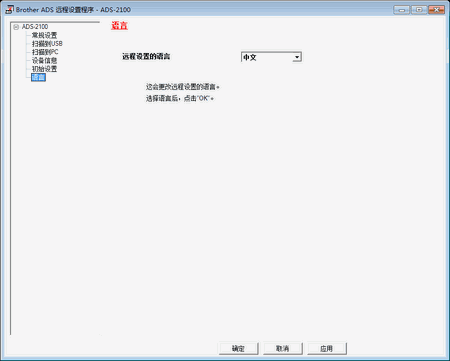Click the text 这会更改远程设置的语言
The image size is (450, 361).
(x=182, y=87)
